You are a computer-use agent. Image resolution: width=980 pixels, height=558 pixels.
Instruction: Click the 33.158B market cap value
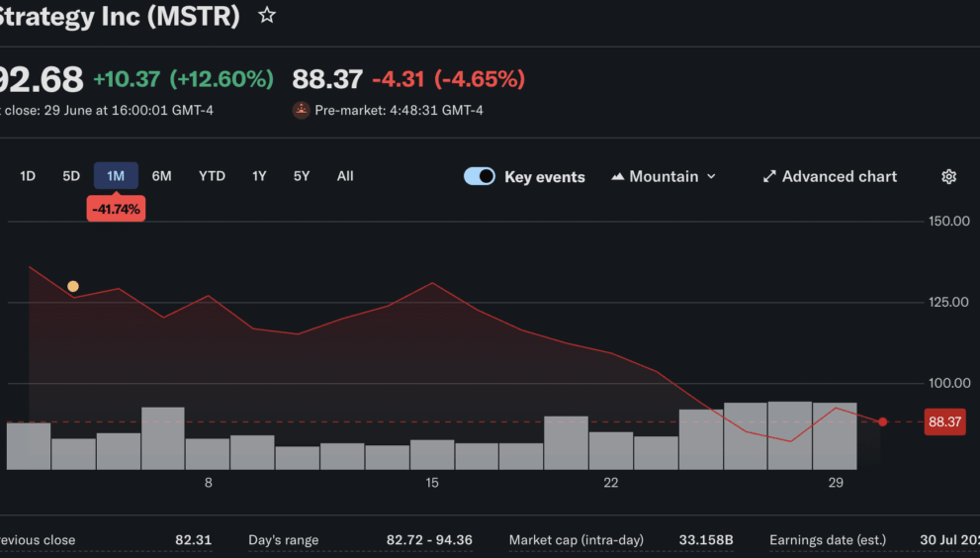pyautogui.click(x=706, y=540)
